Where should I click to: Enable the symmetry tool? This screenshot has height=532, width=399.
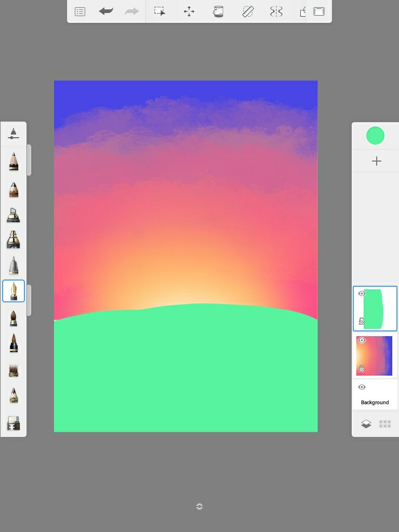[276, 11]
